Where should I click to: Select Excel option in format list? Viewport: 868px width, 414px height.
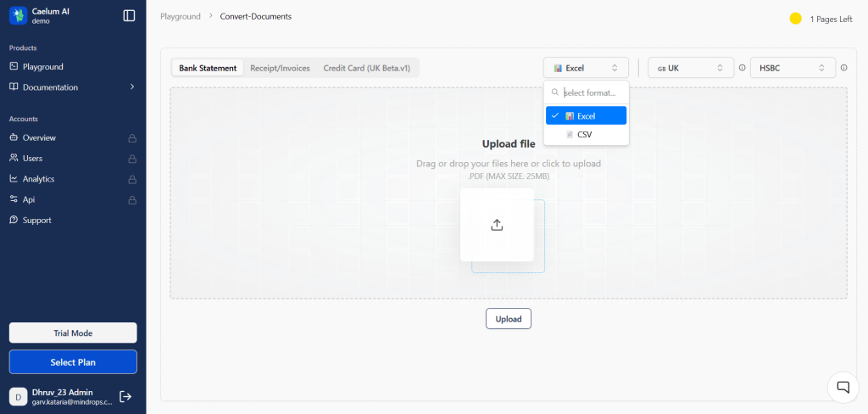[x=587, y=116]
